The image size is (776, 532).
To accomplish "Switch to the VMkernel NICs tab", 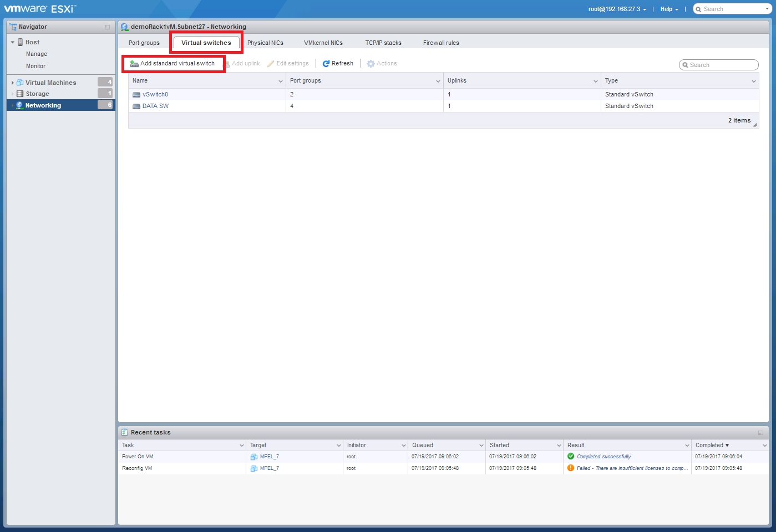I will point(323,43).
